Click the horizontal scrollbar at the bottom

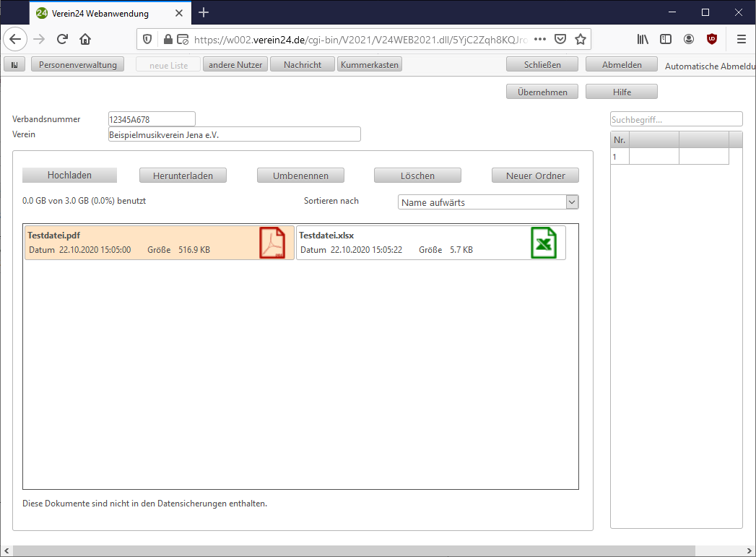(354, 551)
